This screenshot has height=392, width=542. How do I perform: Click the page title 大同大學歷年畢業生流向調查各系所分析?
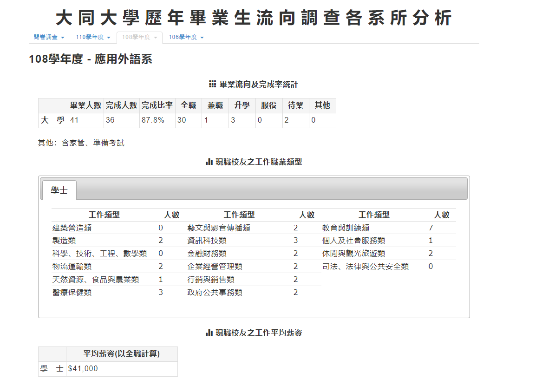pos(254,18)
